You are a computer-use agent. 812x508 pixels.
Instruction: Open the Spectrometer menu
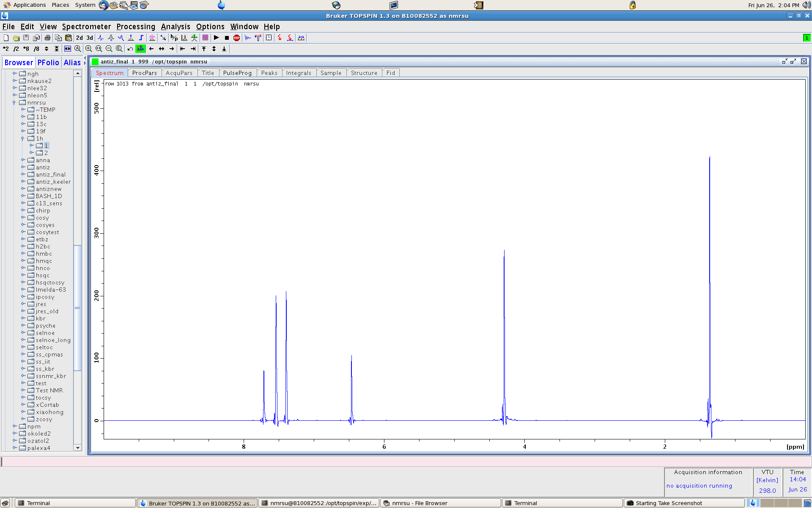pos(86,27)
